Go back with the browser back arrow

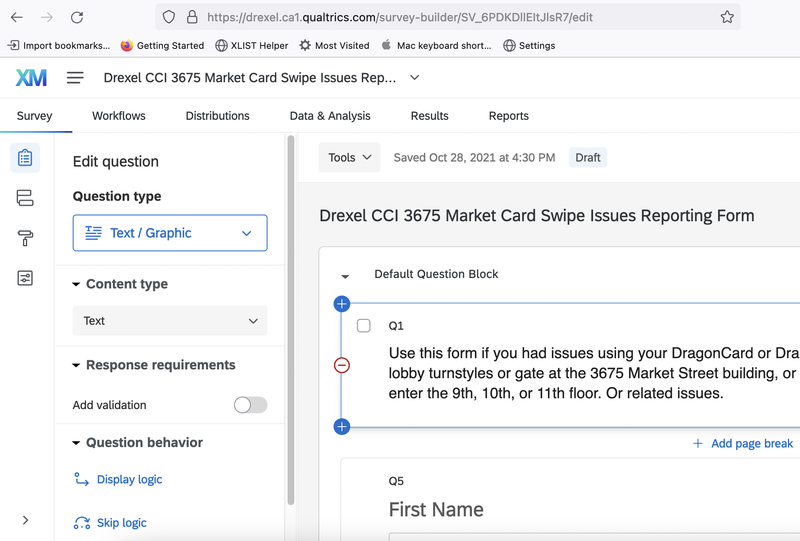click(x=17, y=17)
